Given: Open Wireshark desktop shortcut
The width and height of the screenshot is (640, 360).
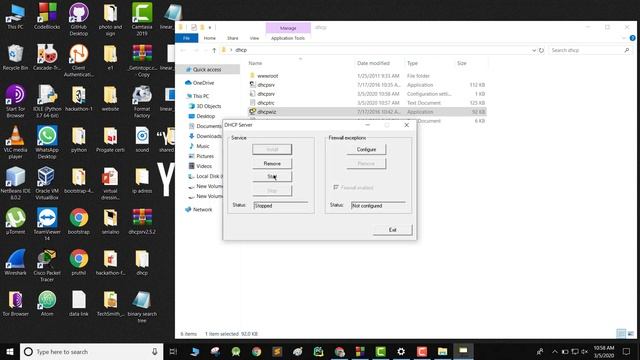Looking at the screenshot, I should [x=16, y=262].
